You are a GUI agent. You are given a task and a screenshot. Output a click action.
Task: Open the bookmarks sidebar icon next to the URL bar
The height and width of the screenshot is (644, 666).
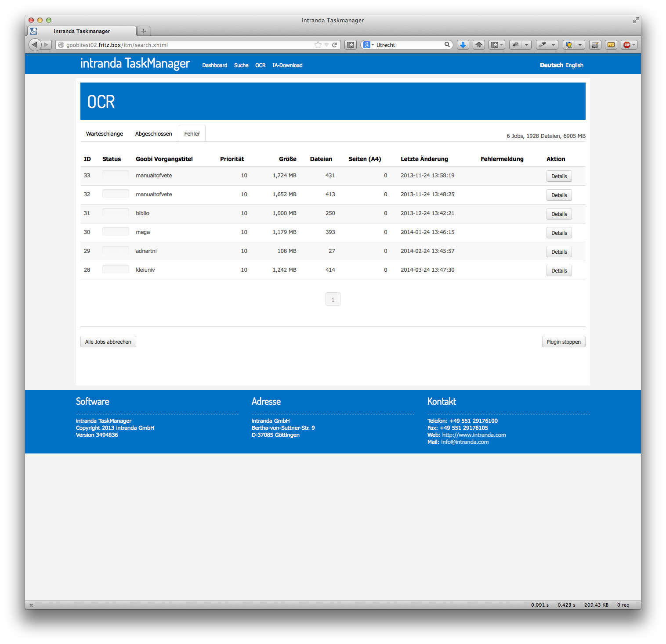[x=351, y=45]
